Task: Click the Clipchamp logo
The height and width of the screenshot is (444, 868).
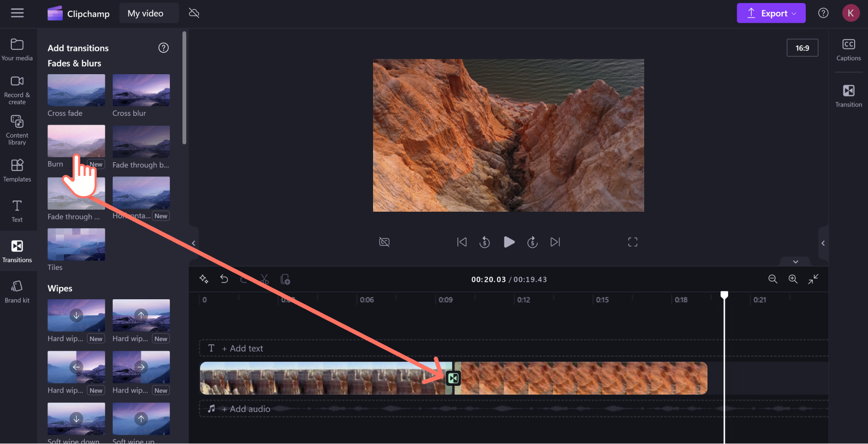Action: click(x=78, y=13)
